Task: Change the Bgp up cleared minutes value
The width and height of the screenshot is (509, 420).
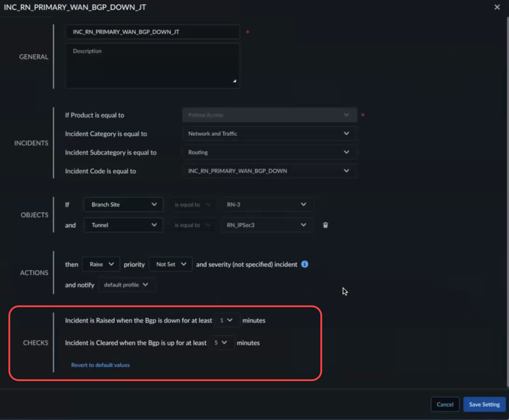Action: pos(221,343)
